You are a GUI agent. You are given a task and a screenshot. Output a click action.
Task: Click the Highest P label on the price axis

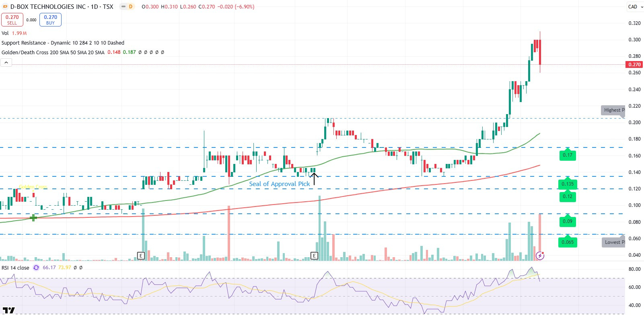[x=613, y=110]
